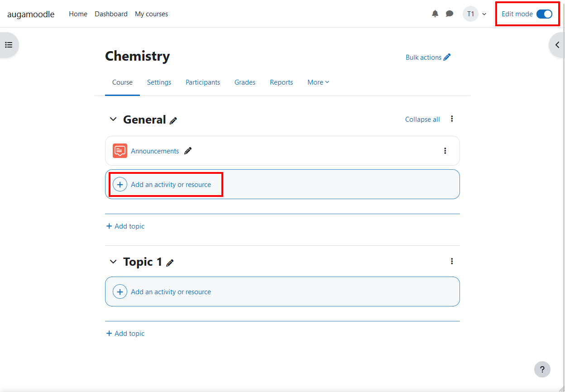
Task: Toggle Edit mode off
Action: [544, 14]
